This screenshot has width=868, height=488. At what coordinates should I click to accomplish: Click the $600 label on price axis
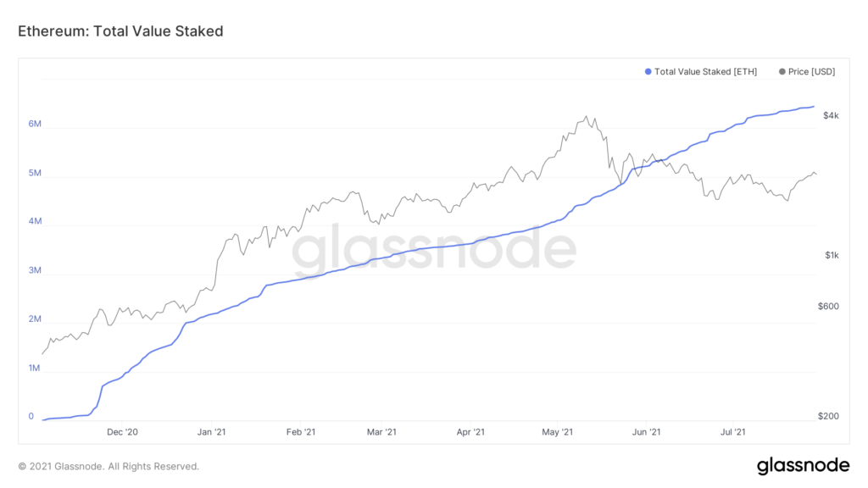tap(829, 306)
